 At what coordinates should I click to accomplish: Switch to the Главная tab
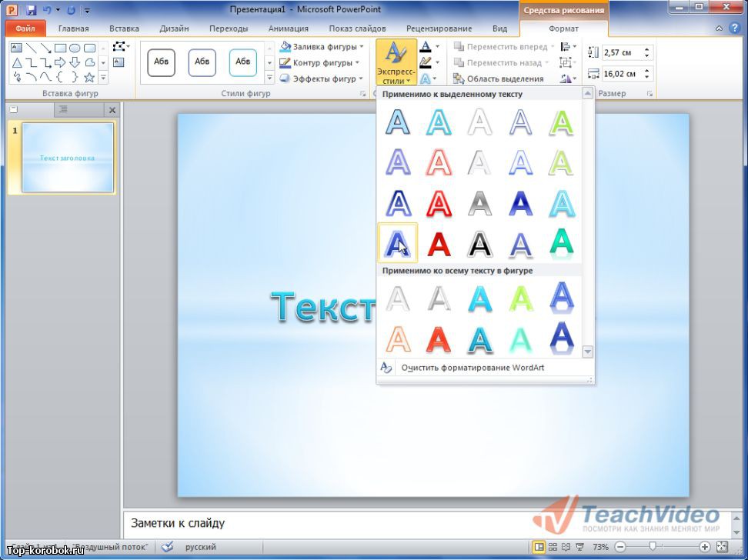coord(73,28)
